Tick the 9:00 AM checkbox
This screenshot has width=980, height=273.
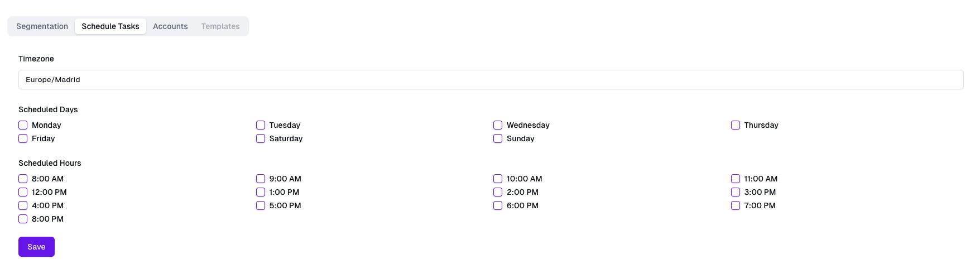tap(261, 179)
